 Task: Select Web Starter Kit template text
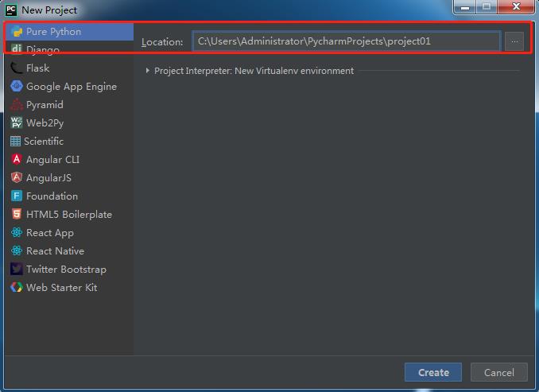(x=62, y=288)
